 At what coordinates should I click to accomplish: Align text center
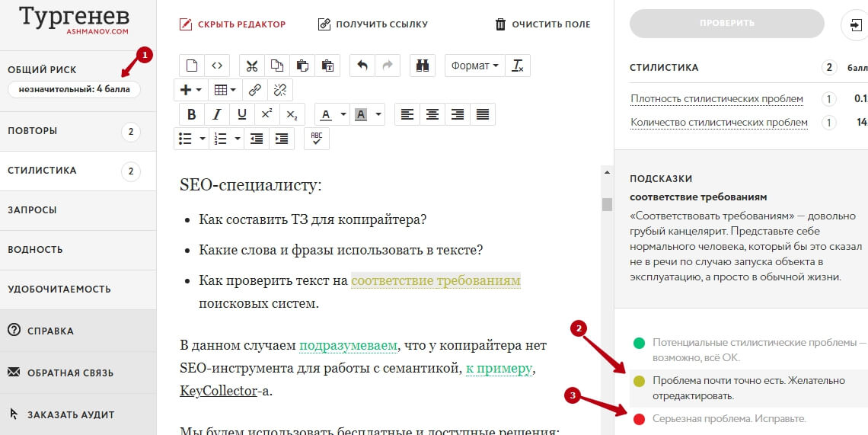[x=432, y=114]
